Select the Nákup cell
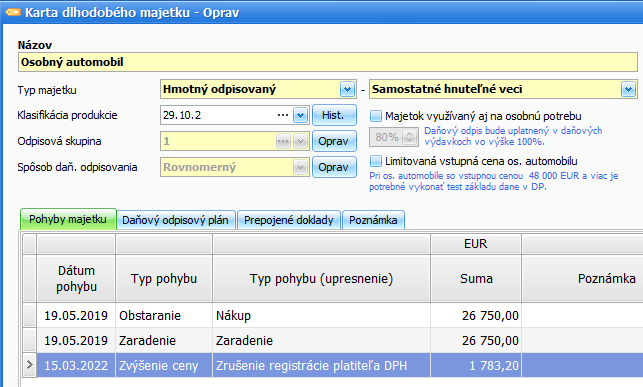 [x=322, y=316]
